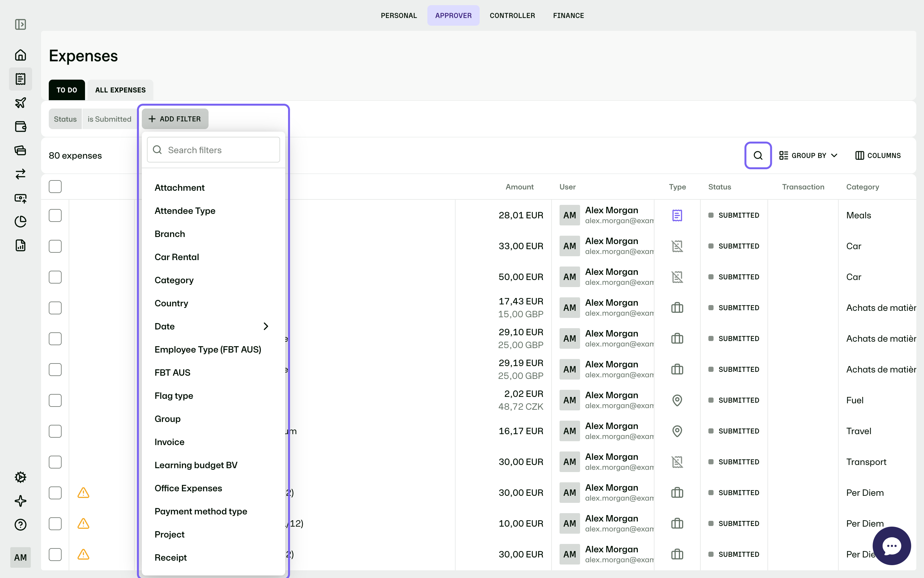Click the location pin icon in Fuel row
The width and height of the screenshot is (924, 578).
click(677, 400)
